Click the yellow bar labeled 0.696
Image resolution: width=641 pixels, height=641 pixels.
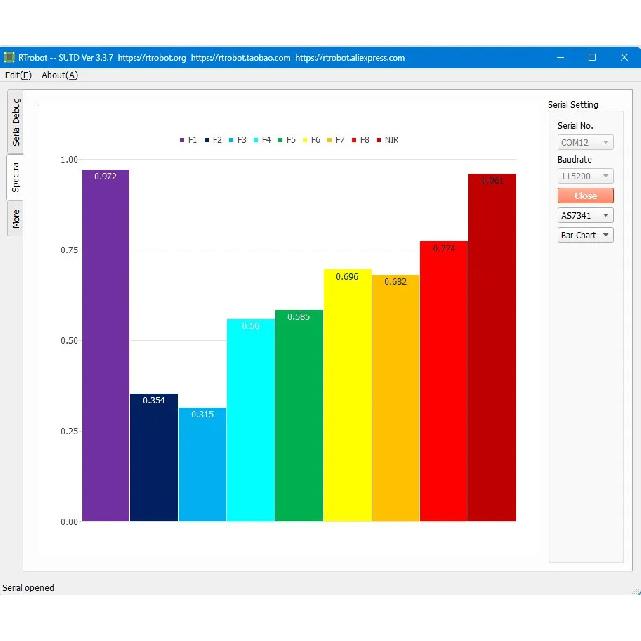tap(347, 395)
